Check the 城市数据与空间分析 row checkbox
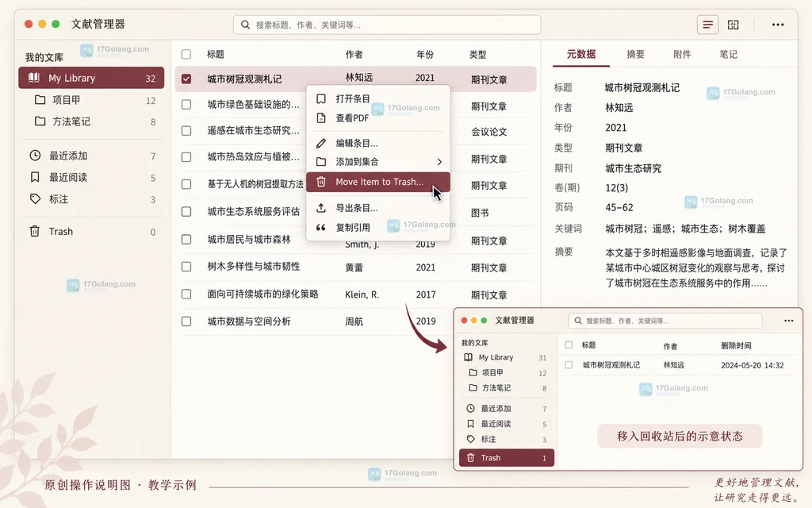 186,321
